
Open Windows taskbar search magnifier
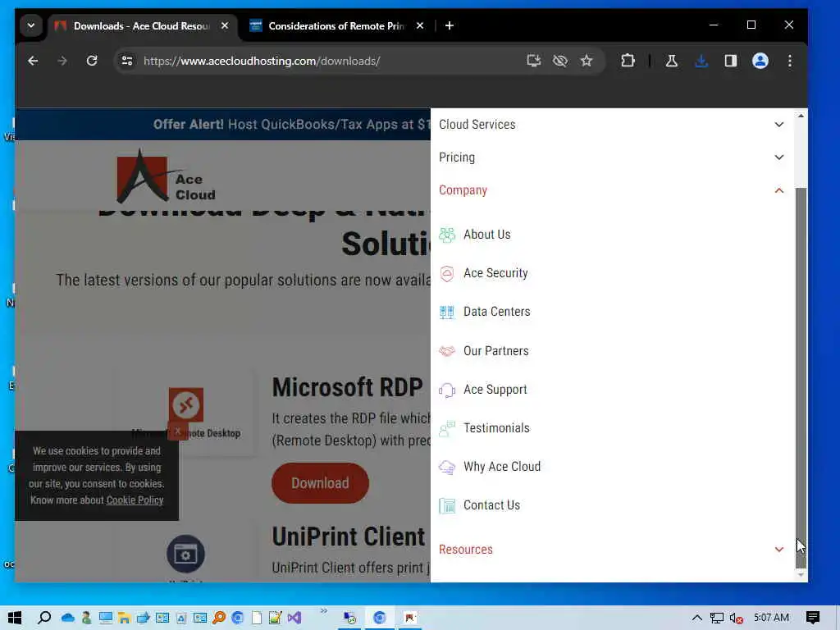point(44,618)
